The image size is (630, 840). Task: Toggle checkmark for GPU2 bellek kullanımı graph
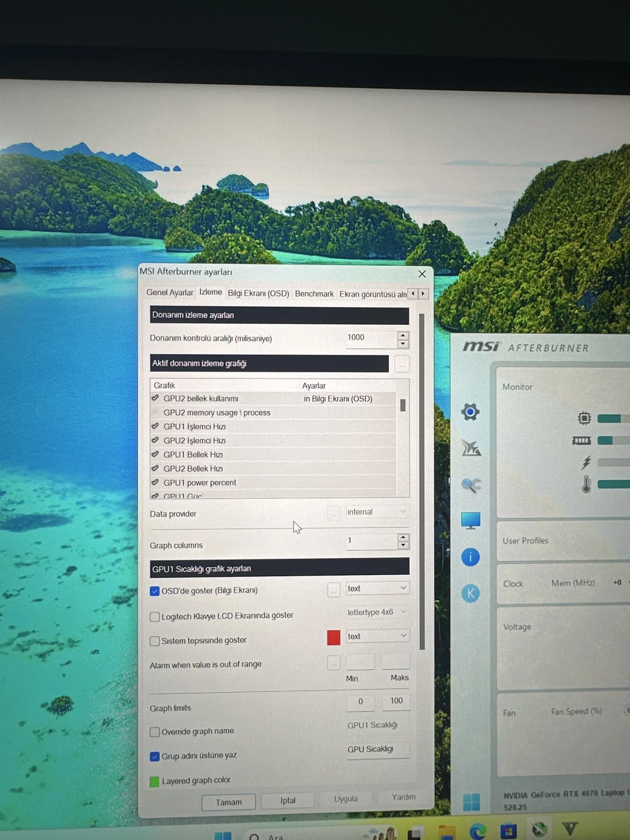click(155, 398)
